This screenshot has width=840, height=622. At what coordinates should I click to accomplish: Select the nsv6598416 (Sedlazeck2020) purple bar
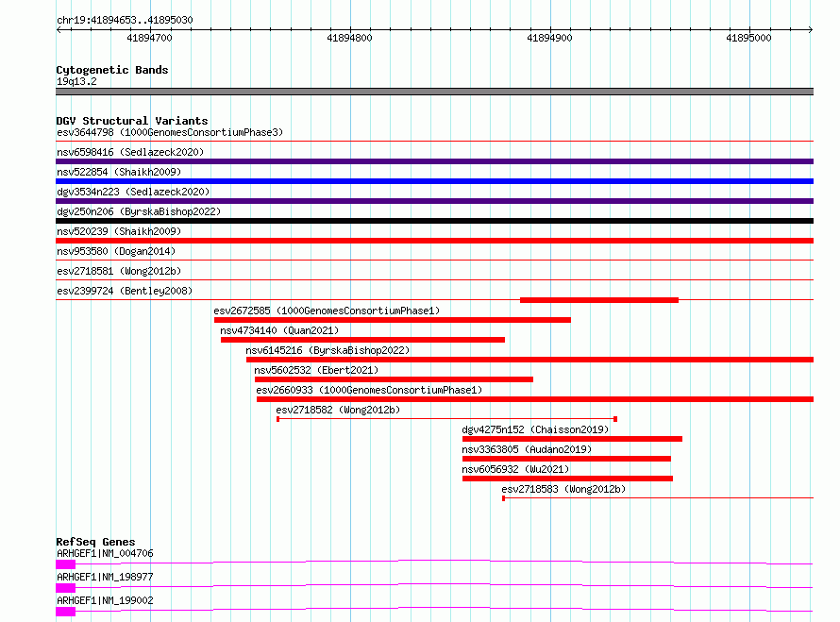click(434, 161)
